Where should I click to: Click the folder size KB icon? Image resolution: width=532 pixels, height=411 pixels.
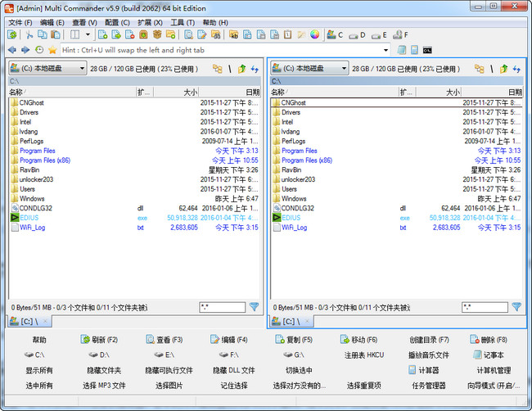234,34
